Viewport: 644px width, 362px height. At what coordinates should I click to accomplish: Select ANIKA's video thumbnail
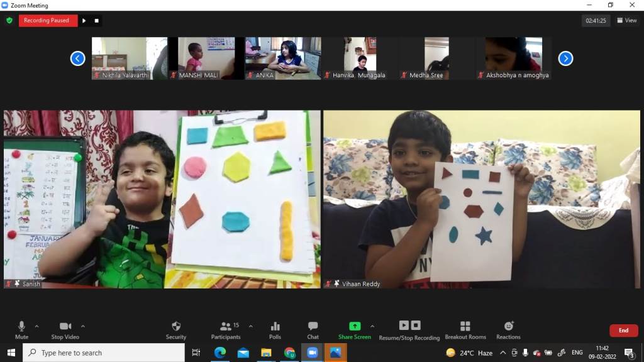pyautogui.click(x=283, y=58)
